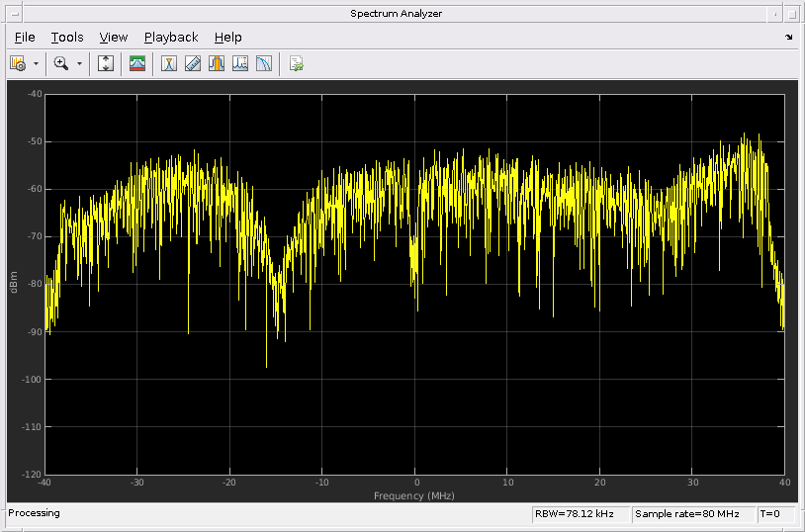This screenshot has height=532, width=805.
Task: Toggle the Spectral Mask green-red icon
Action: coord(137,63)
